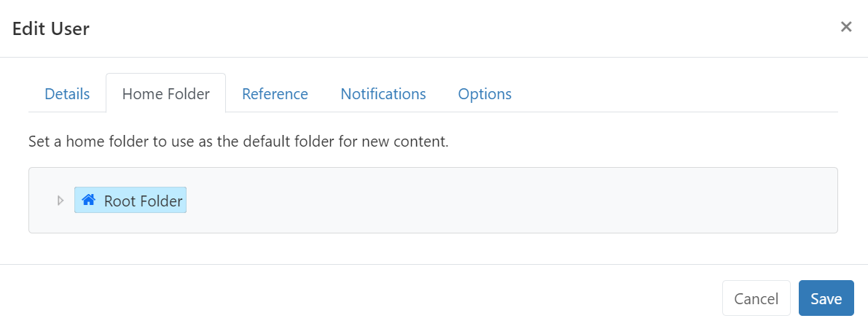
Task: Click blank header area right of Edit User
Action: coord(437,29)
